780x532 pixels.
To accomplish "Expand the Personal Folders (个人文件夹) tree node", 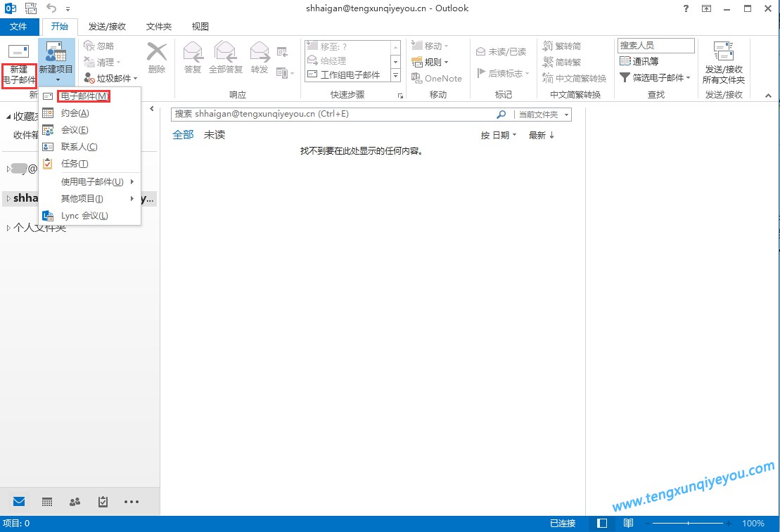I will click(8, 228).
